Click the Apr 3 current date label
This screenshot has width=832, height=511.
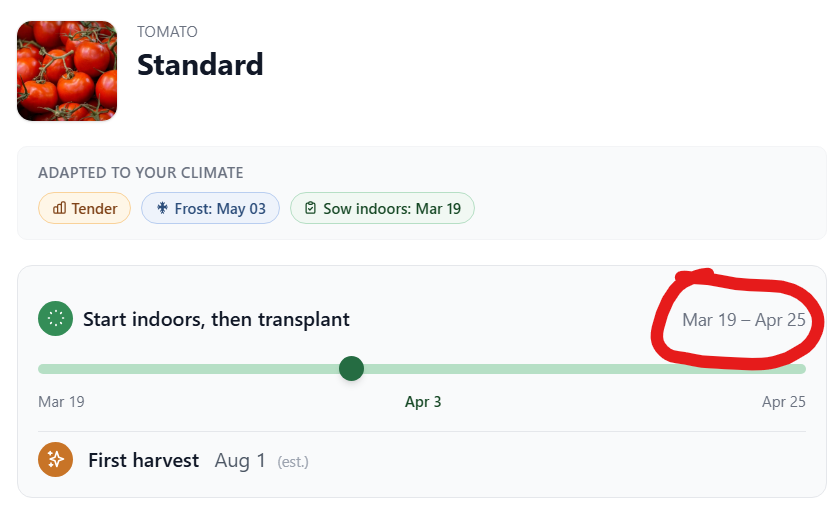pos(423,402)
